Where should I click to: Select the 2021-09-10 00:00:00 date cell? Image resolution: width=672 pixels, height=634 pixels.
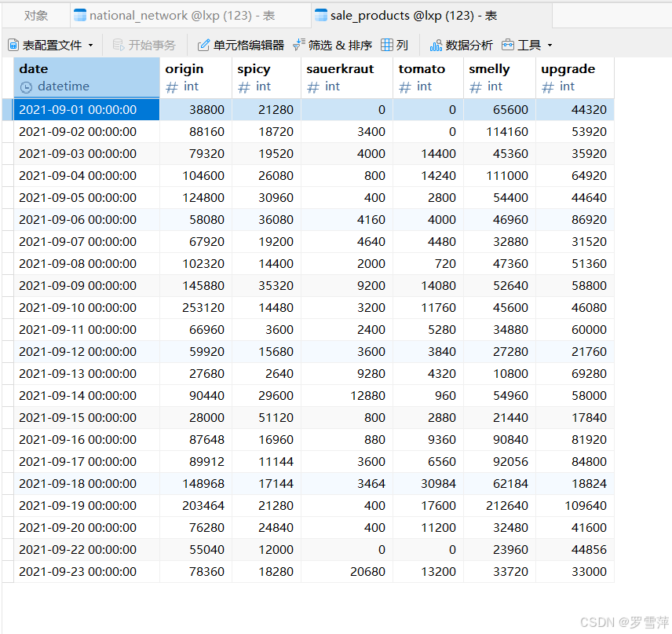pos(86,307)
